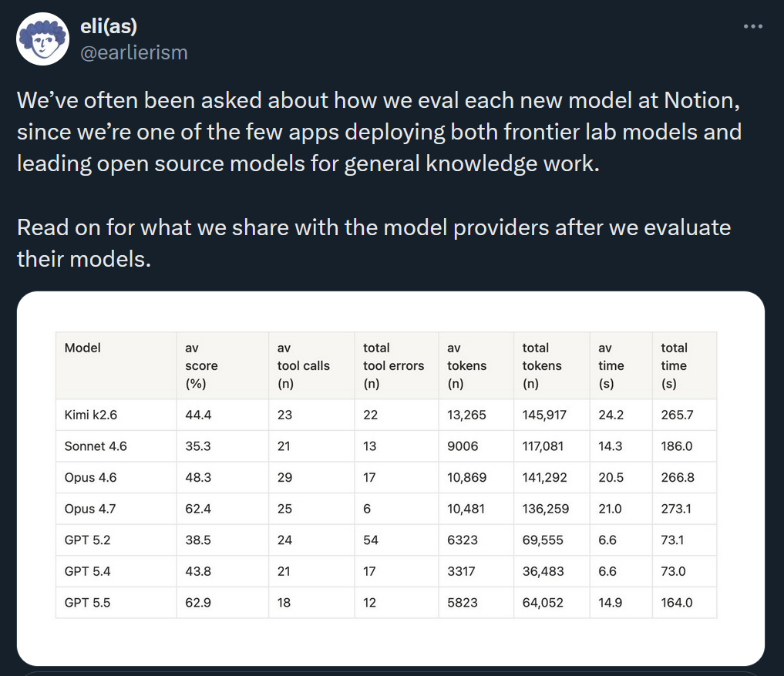Select the GPT 5.5 row label
Viewport: 784px width, 676px height.
coord(88,603)
